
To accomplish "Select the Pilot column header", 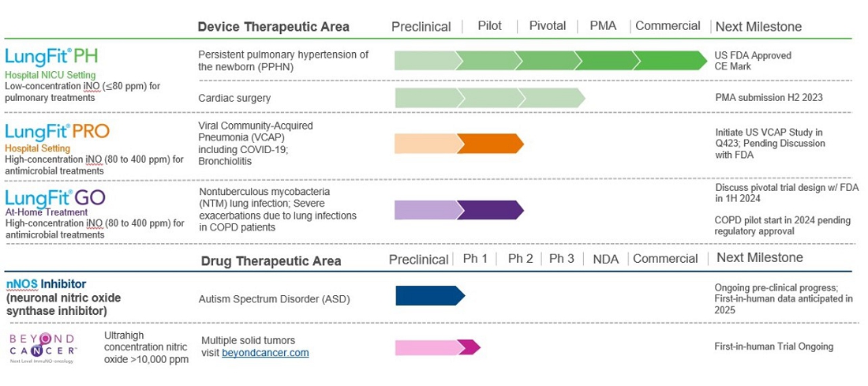I will click(489, 26).
